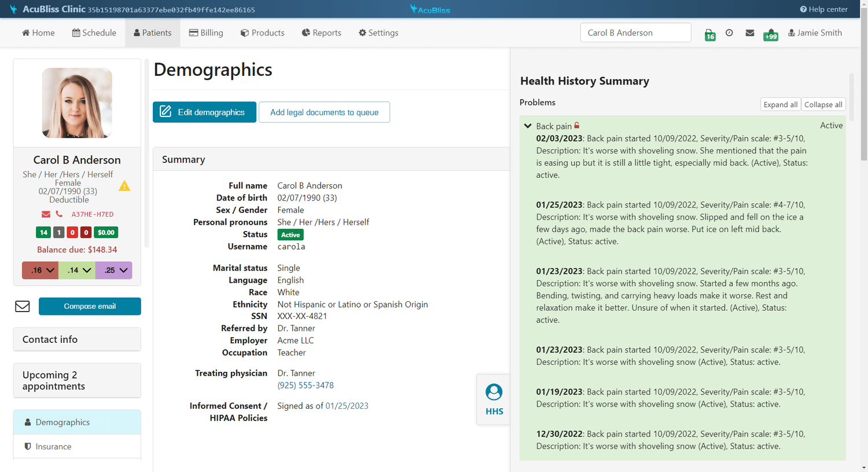Click the red envelope icon below patient name

(46, 214)
